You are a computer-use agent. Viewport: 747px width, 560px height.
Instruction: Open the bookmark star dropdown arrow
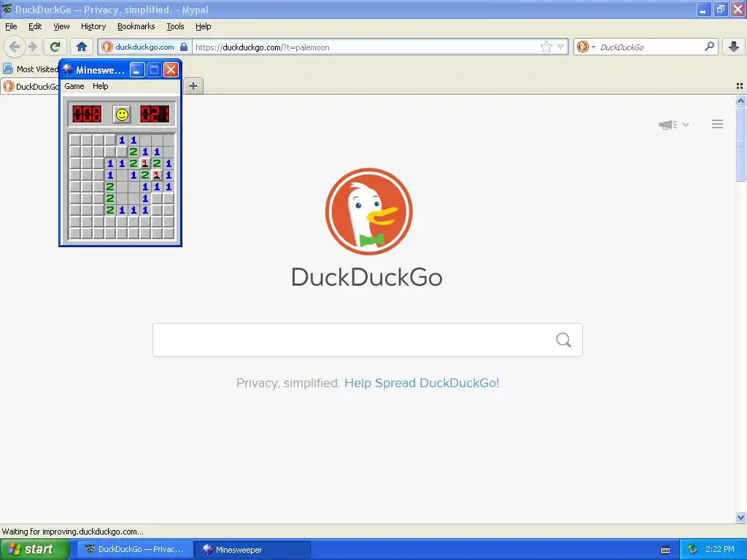point(561,47)
